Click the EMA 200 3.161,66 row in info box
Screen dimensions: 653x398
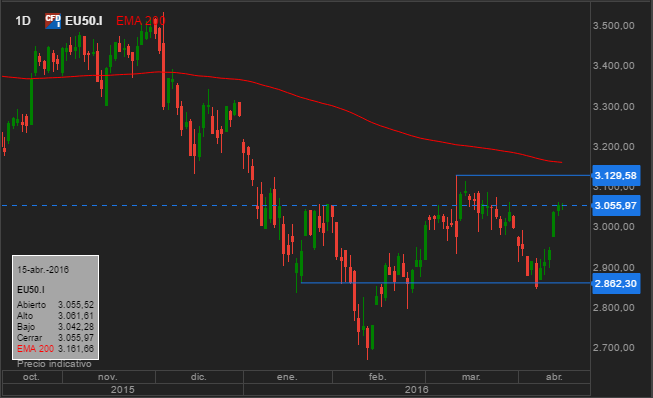55,349
